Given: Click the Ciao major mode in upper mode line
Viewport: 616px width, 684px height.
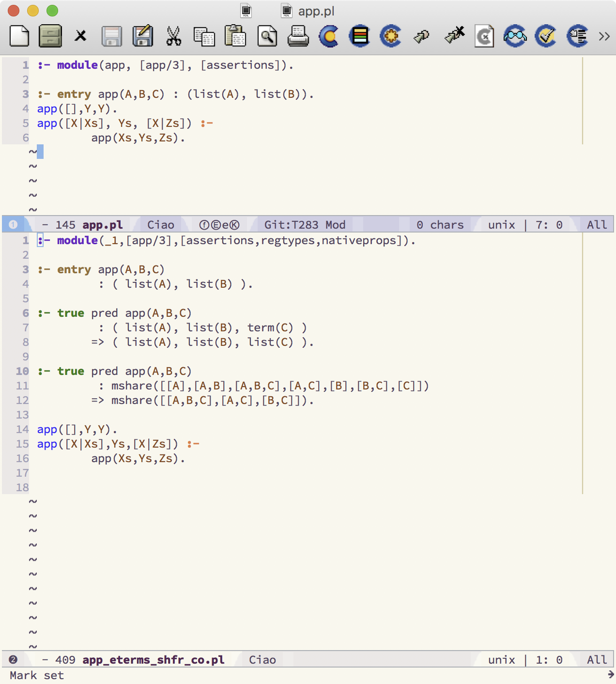Looking at the screenshot, I should coord(160,225).
